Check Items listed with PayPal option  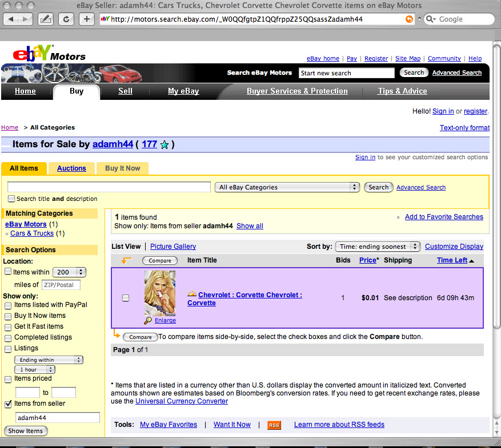click(8, 305)
